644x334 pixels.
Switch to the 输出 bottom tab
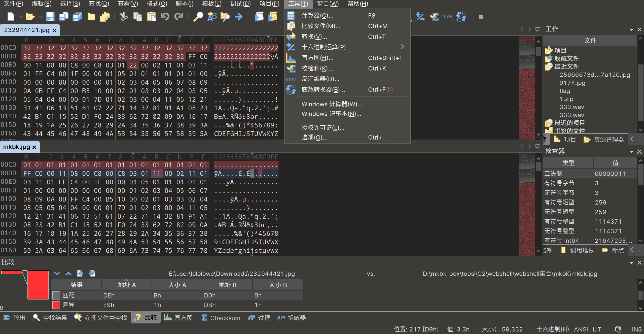click(14, 318)
